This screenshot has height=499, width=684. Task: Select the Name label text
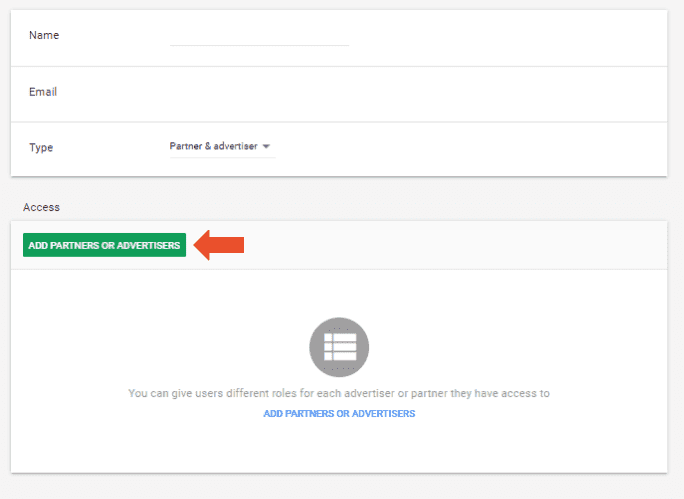(44, 35)
